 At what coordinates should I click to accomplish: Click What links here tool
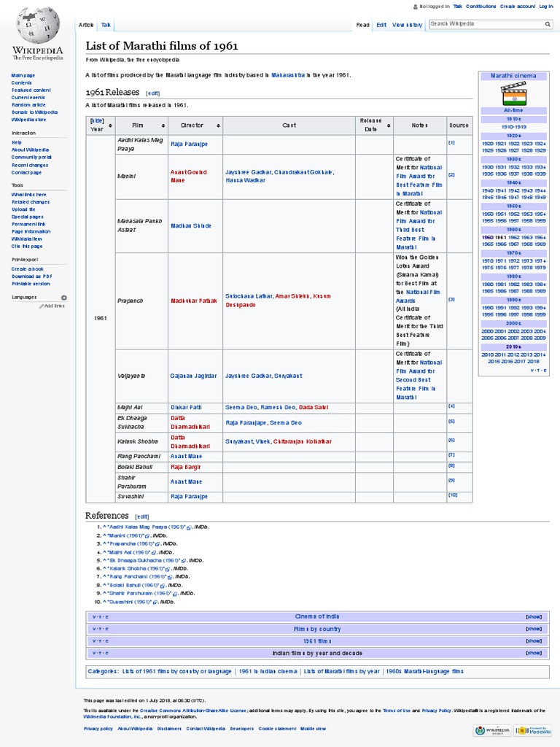29,194
